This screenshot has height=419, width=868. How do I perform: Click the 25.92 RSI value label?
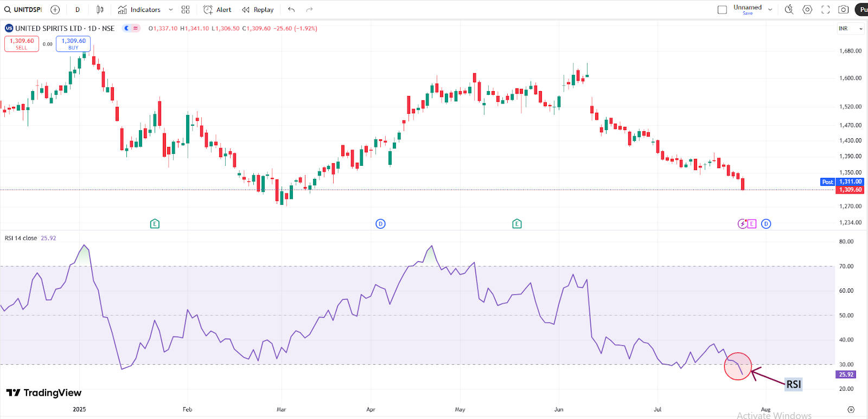click(846, 375)
